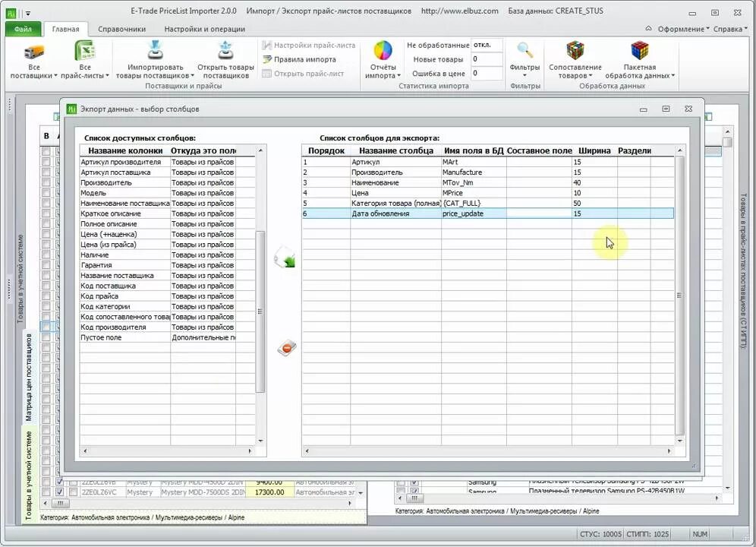Open the All Suppliers truck icon
Screen dimensions: 756x547
pos(33,51)
